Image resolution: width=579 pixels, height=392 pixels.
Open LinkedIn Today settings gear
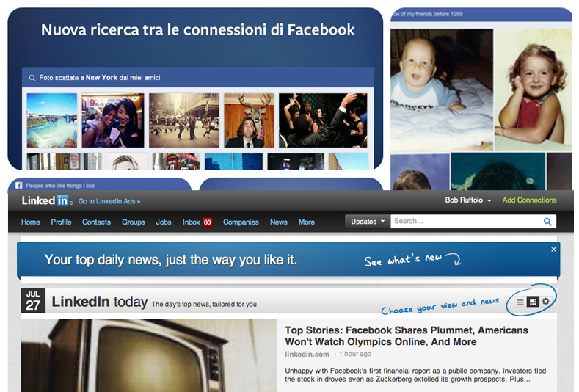545,302
